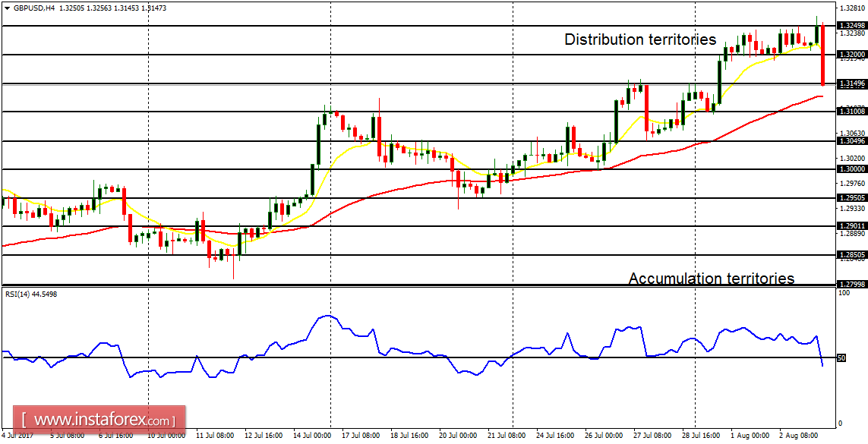Click the RSI scale value 100
Image resolution: width=868 pixels, height=444 pixels.
tap(844, 293)
